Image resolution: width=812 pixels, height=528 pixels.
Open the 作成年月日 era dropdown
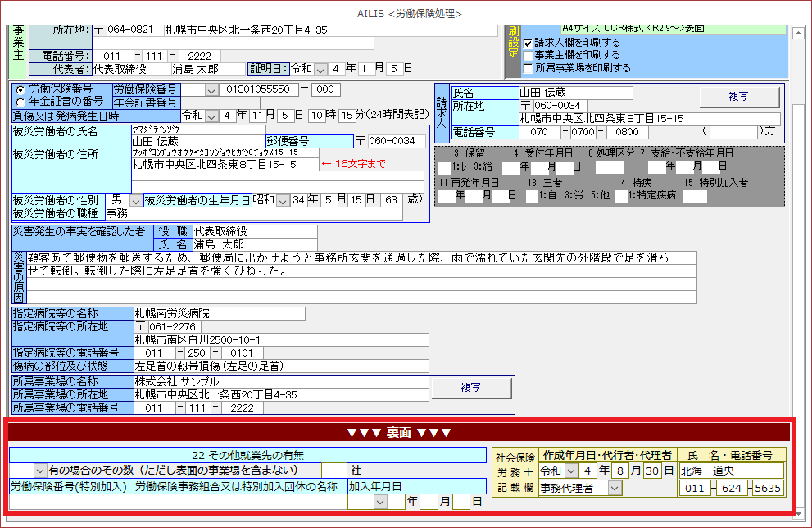tap(569, 471)
